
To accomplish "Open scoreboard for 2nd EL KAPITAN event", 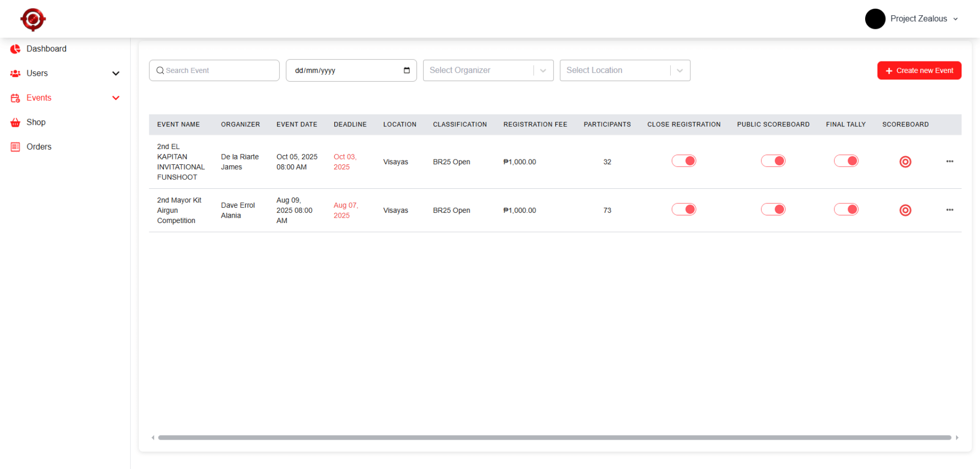I will click(x=905, y=162).
